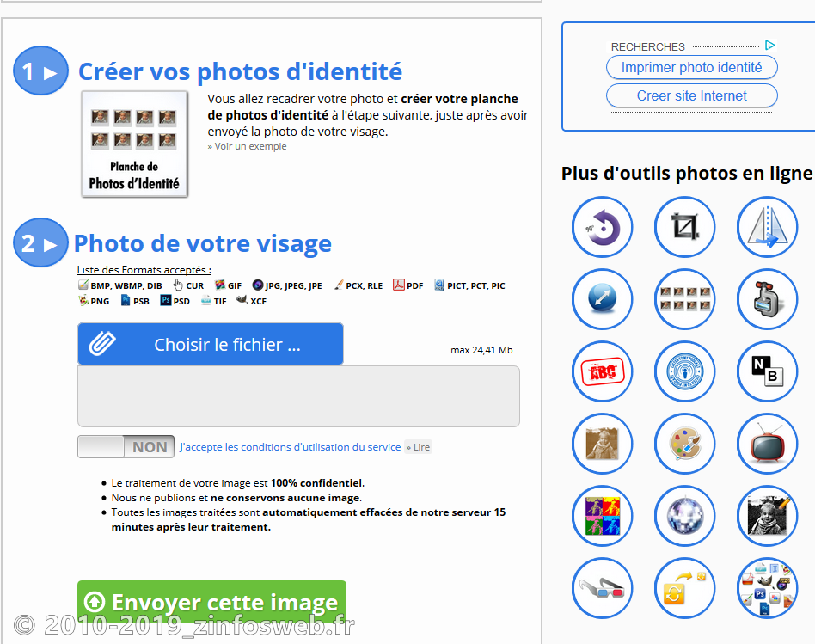
Task: Open the resize image tool
Action: (602, 299)
